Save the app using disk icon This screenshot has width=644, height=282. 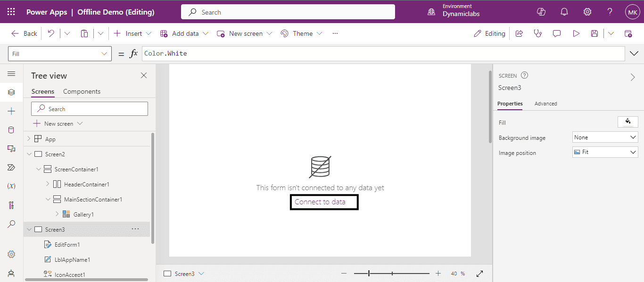(x=594, y=33)
